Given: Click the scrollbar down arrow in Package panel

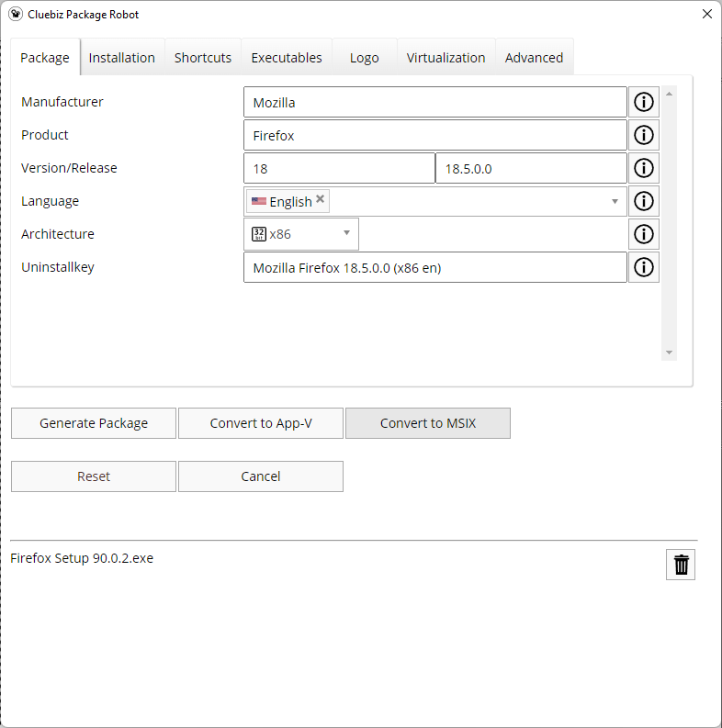Looking at the screenshot, I should [x=669, y=353].
